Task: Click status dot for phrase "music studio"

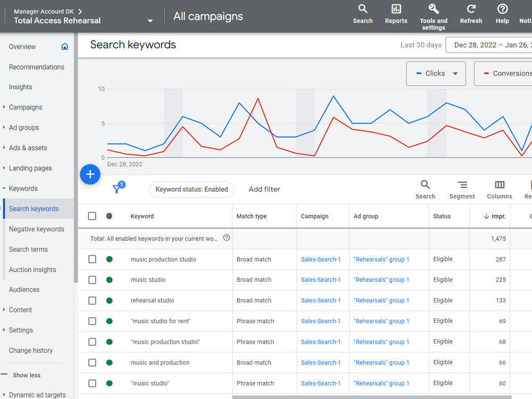Action: pyautogui.click(x=109, y=383)
